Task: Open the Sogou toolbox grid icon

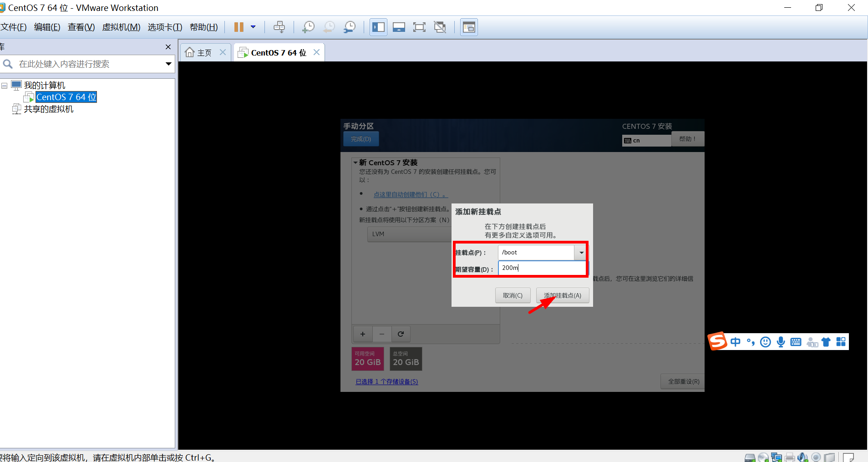Action: tap(841, 342)
